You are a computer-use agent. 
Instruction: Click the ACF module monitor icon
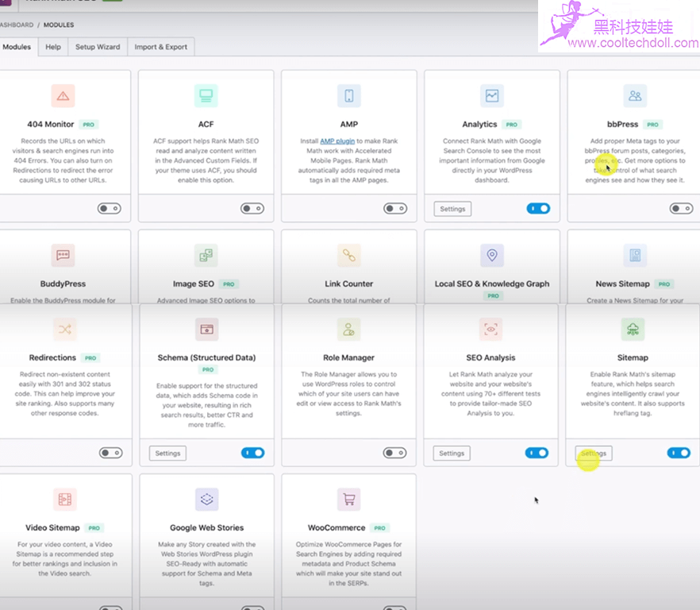coord(206,95)
